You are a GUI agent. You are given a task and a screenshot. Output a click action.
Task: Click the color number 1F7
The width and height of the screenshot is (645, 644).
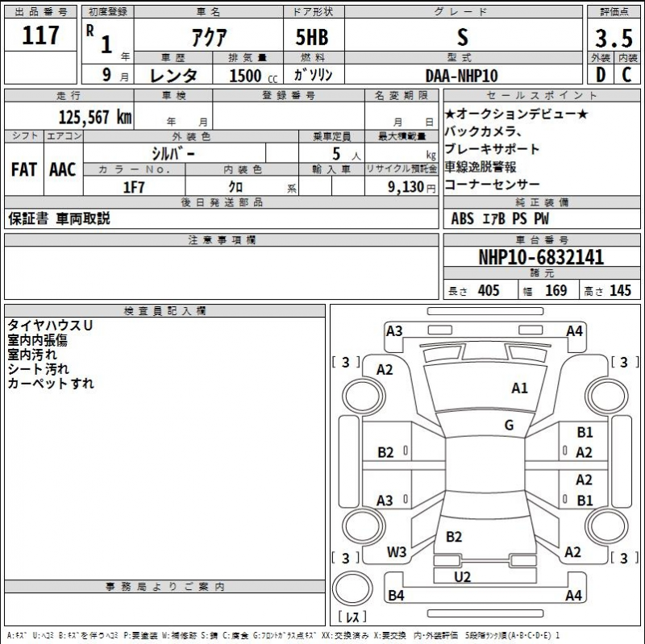(134, 188)
